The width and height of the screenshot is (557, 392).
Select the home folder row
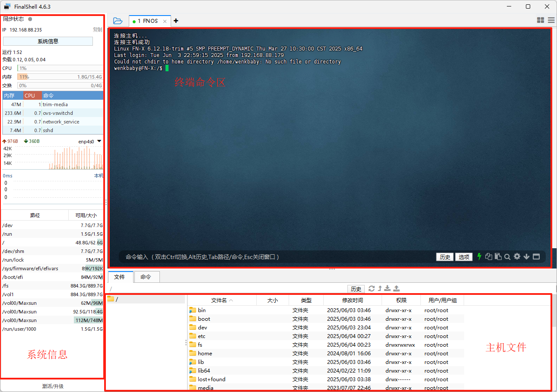point(326,353)
